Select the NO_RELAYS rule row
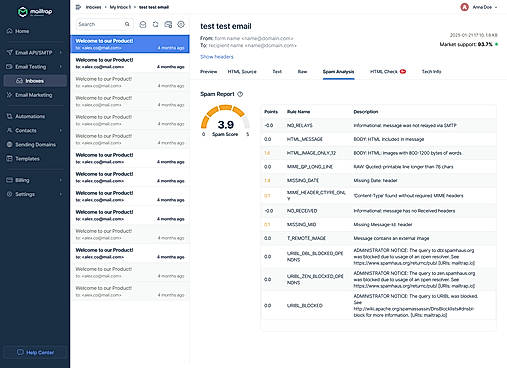This screenshot has height=368, width=507. tap(379, 125)
